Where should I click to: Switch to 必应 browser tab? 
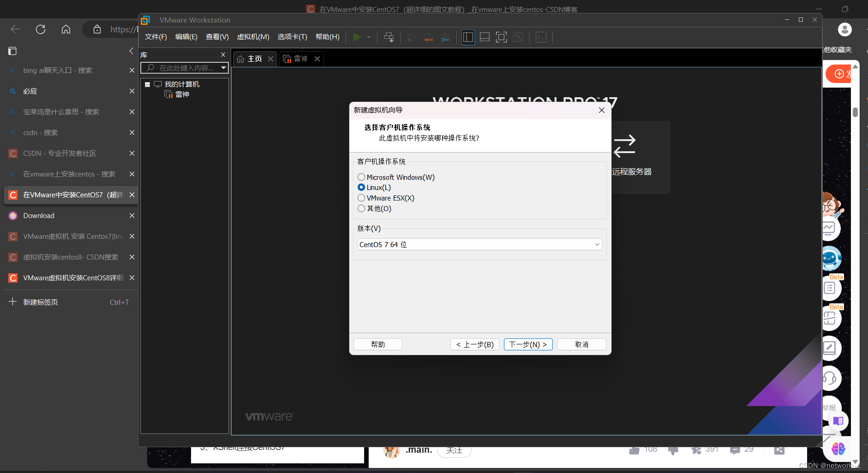coord(71,91)
